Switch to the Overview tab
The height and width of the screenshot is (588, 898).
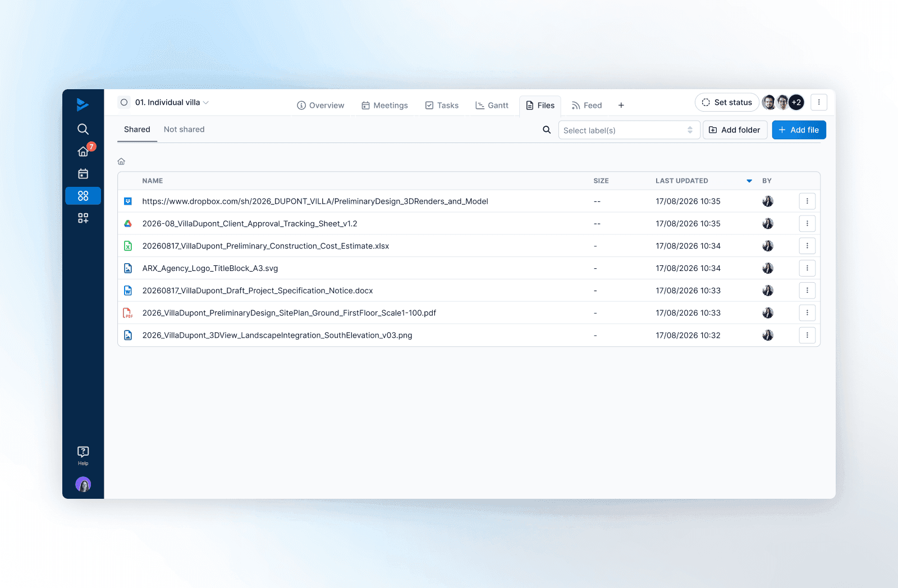point(320,105)
